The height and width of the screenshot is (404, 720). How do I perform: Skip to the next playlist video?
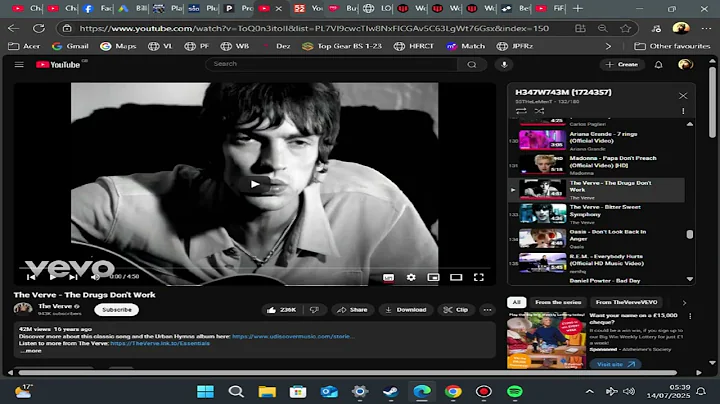[x=73, y=277]
